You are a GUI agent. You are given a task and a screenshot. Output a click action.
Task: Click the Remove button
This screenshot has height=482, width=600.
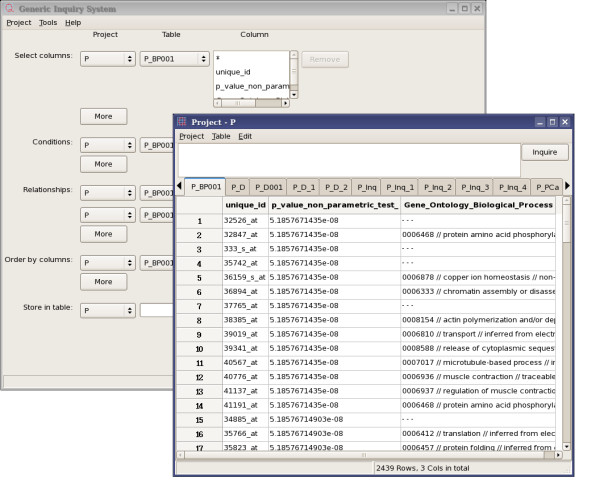pyautogui.click(x=325, y=59)
